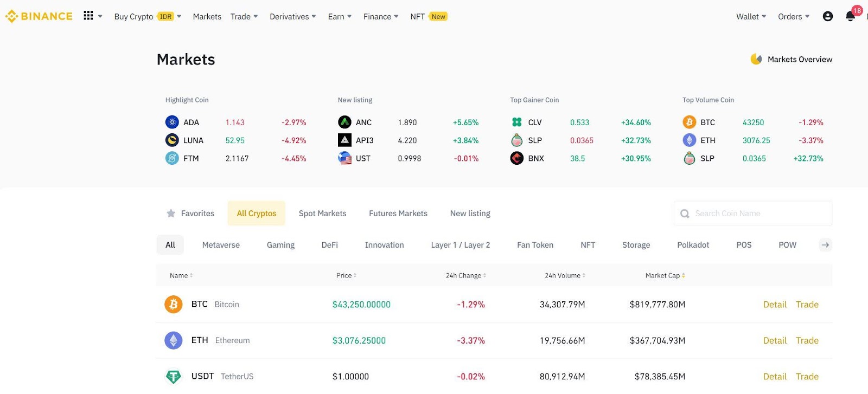Sort the table by Price
This screenshot has width=868, height=394.
[346, 275]
